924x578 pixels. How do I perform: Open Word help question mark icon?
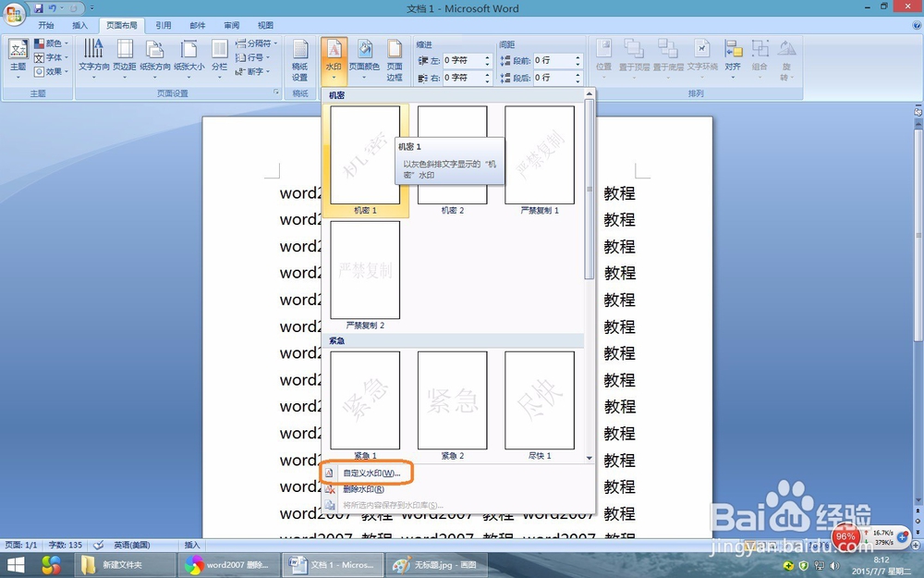[x=917, y=25]
